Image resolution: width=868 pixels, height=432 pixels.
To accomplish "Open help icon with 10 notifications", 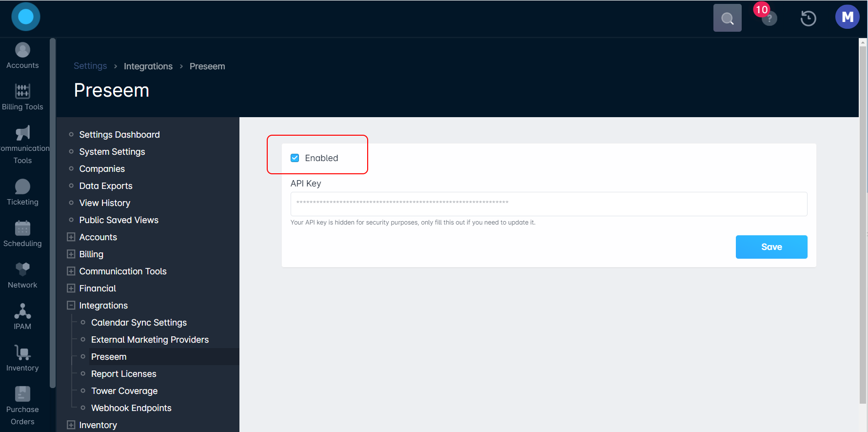I will point(769,18).
